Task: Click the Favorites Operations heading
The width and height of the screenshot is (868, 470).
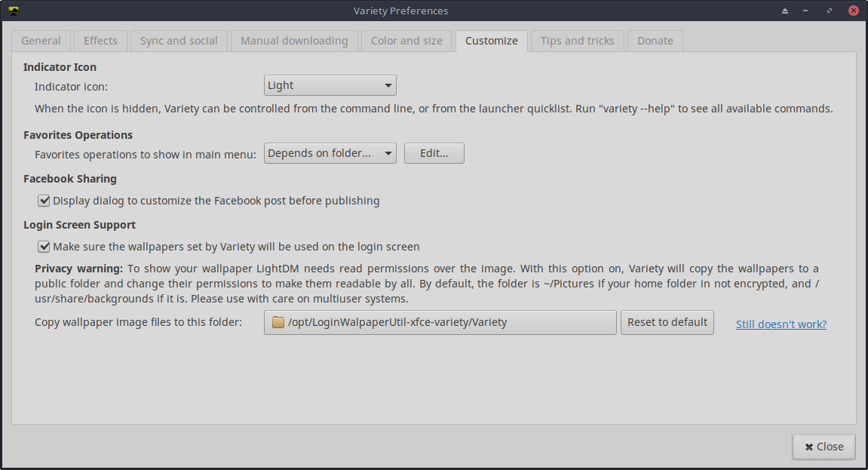Action: click(x=78, y=135)
